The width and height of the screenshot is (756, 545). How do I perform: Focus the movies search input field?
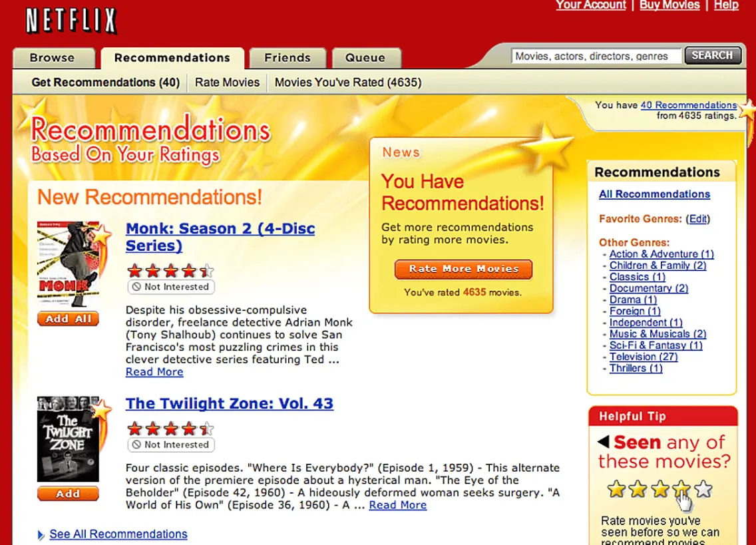597,57
